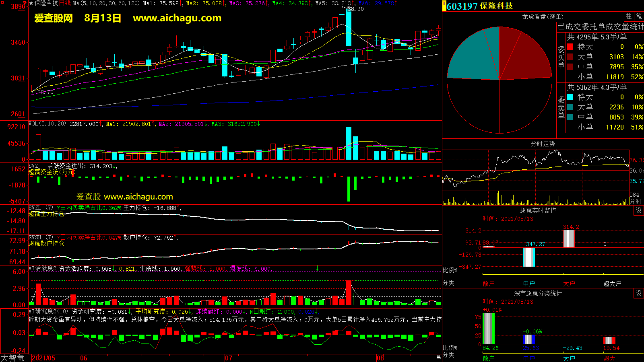644x362 pixels.
Task: Click the lock icon at chart bottom
Action: click(438, 357)
